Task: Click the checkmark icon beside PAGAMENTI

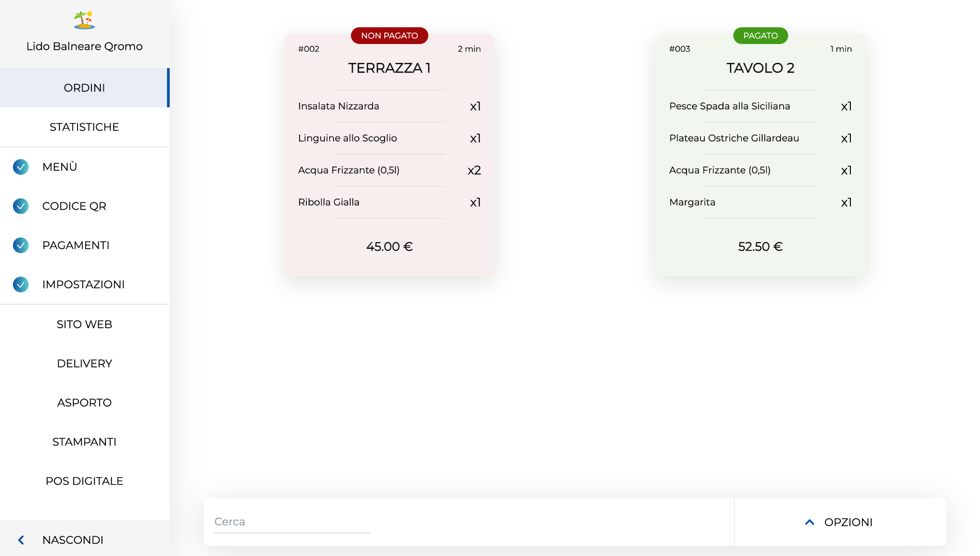Action: tap(21, 245)
